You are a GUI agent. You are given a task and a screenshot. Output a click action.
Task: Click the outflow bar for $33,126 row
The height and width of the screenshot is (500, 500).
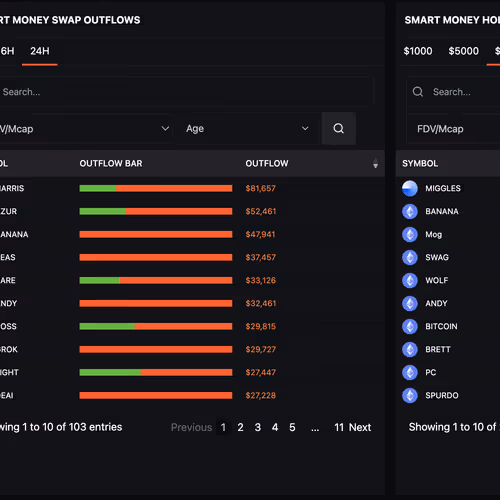point(156,280)
